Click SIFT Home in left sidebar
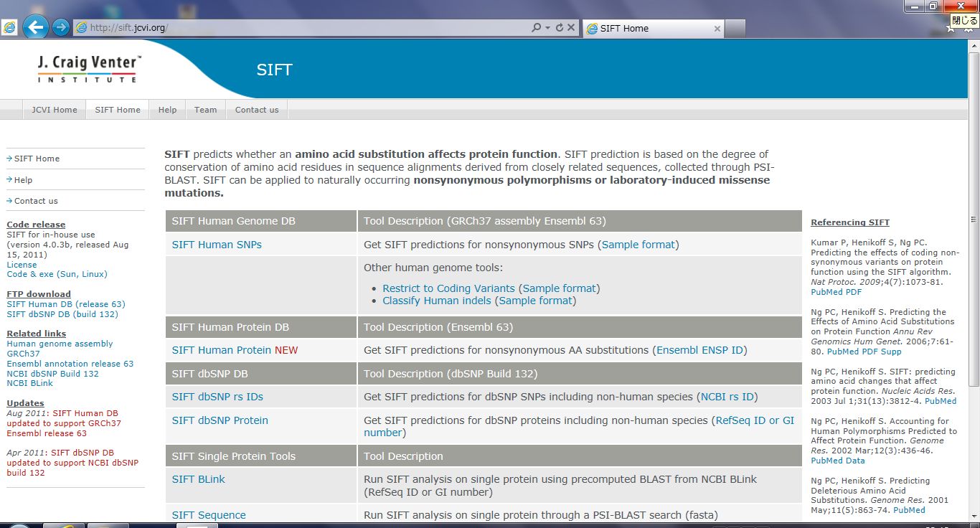The width and height of the screenshot is (980, 528). [37, 159]
